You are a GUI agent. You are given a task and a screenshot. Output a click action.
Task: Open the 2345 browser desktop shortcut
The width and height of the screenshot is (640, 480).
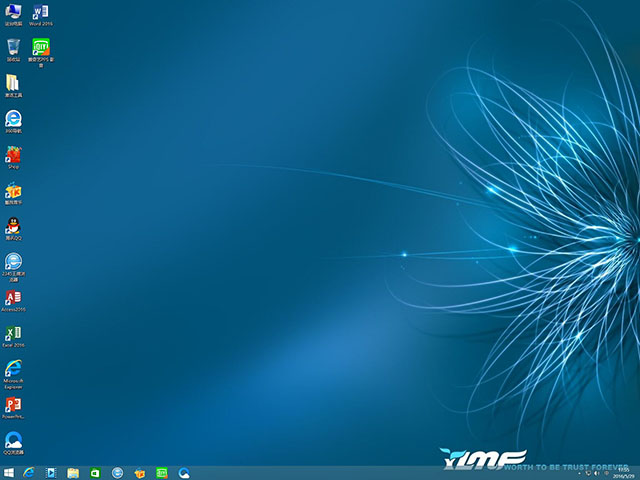coord(13,262)
